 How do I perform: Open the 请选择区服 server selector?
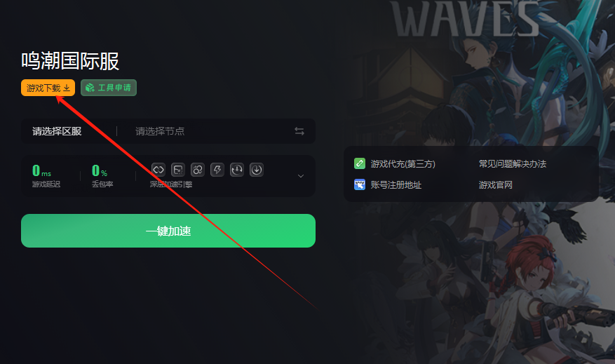pos(57,131)
